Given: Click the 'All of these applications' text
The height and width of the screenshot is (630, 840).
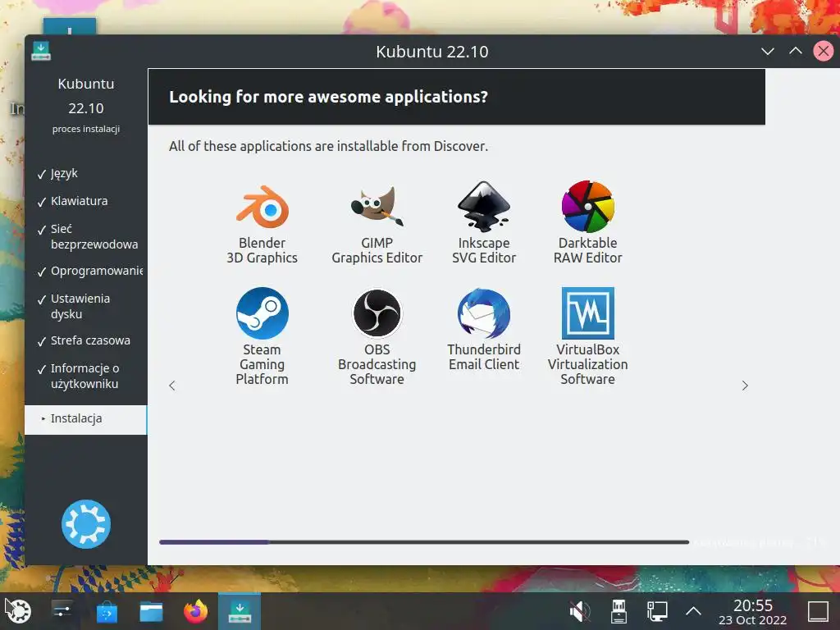Looking at the screenshot, I should click(328, 146).
